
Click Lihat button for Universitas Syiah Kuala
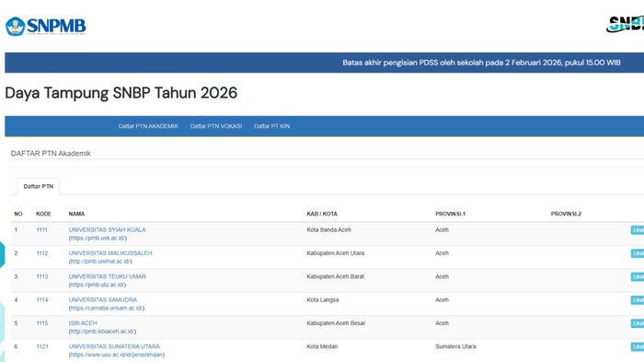tap(638, 230)
